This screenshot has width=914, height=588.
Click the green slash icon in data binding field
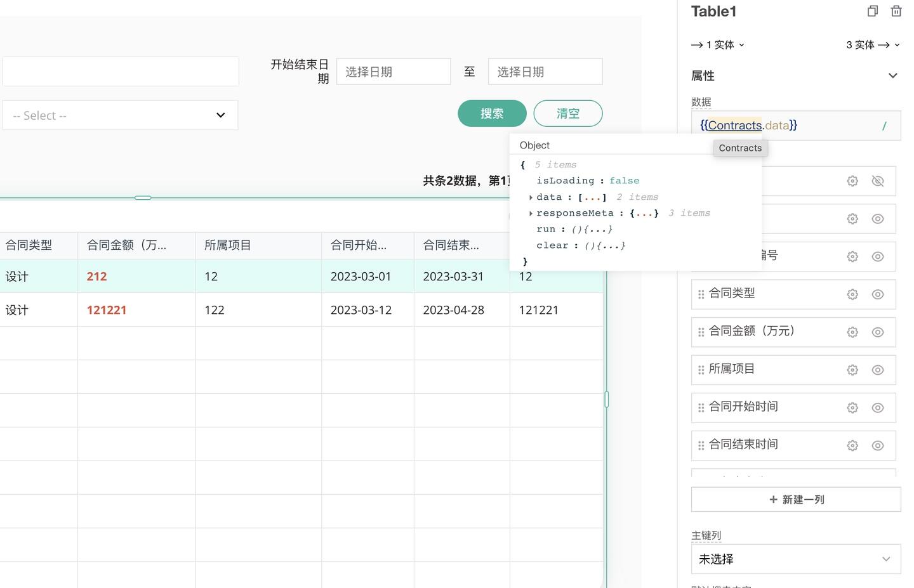point(884,126)
